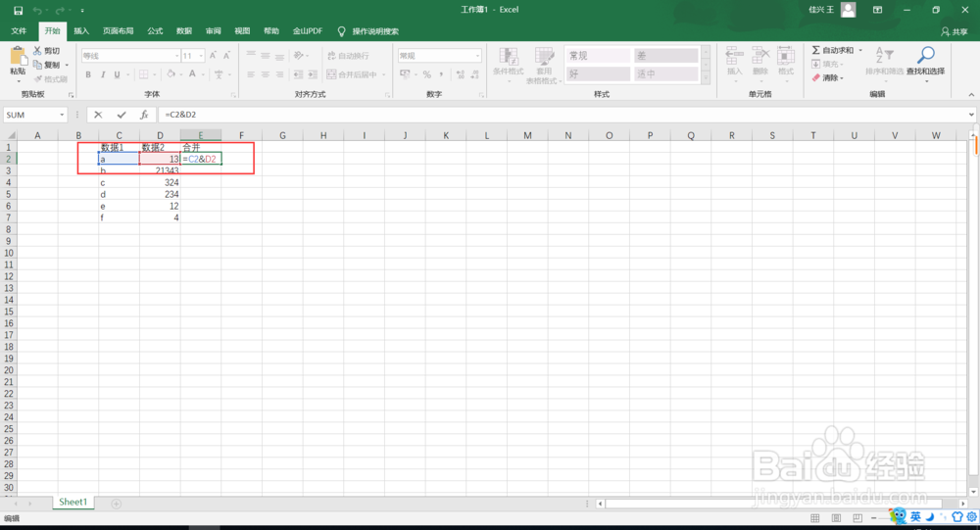This screenshot has width=980, height=530.
Task: Toggle top vertical alignment
Action: 251,56
